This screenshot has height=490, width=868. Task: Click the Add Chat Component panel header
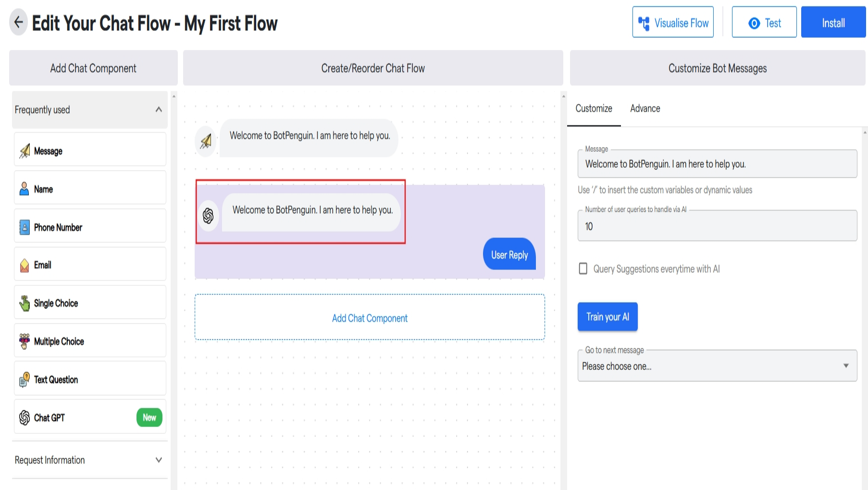(x=93, y=68)
